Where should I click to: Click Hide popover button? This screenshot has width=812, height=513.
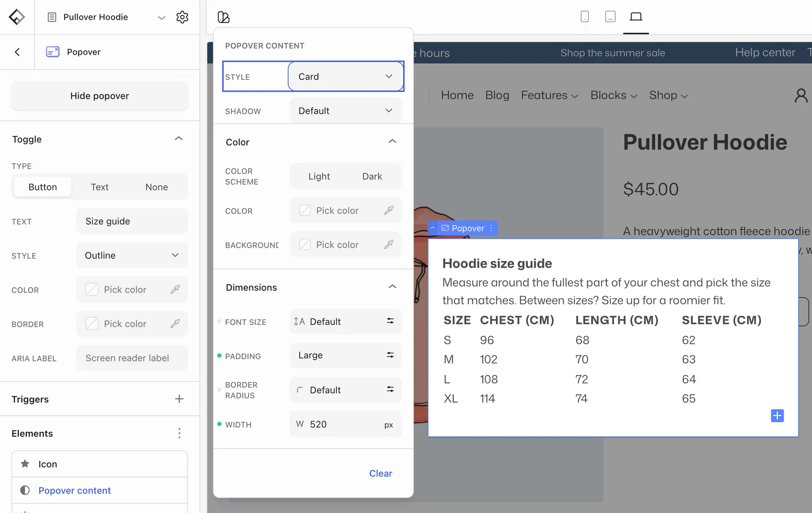click(100, 96)
